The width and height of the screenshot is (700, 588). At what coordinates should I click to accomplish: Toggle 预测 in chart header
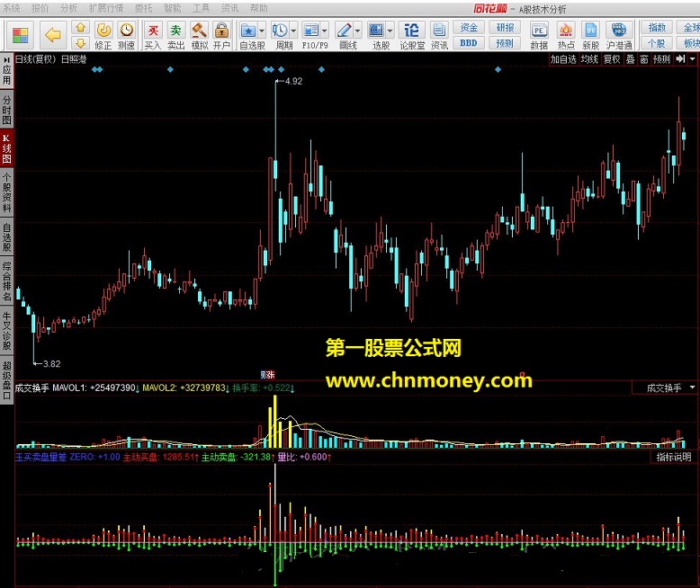661,58
